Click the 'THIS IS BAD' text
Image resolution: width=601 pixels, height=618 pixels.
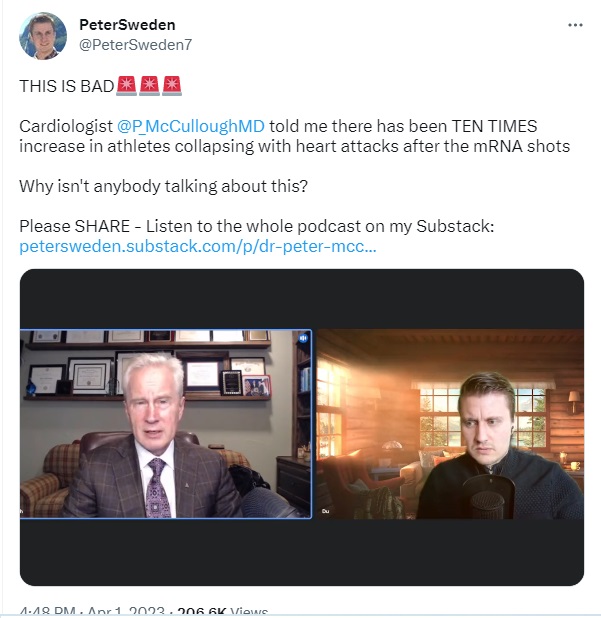tap(67, 86)
